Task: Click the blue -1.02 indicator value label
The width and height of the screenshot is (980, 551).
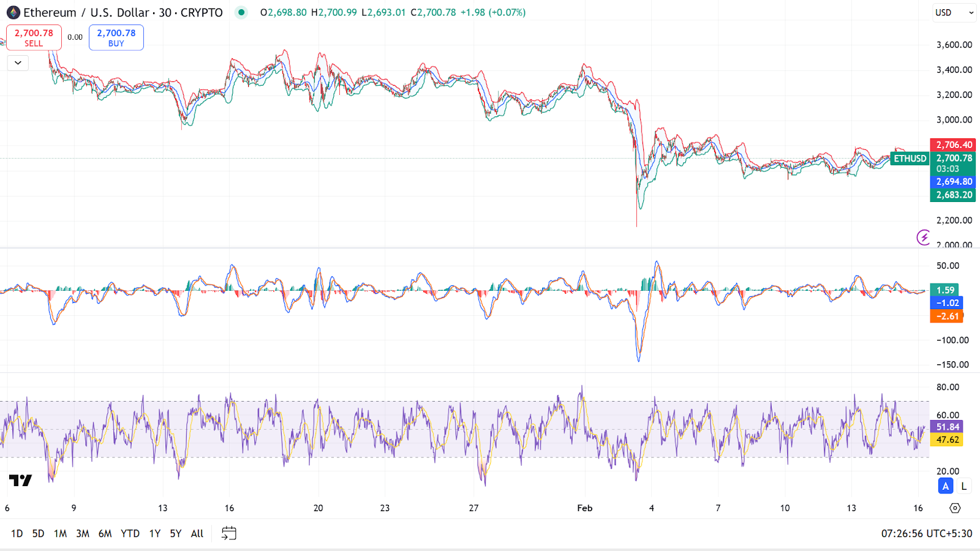Action: click(946, 303)
